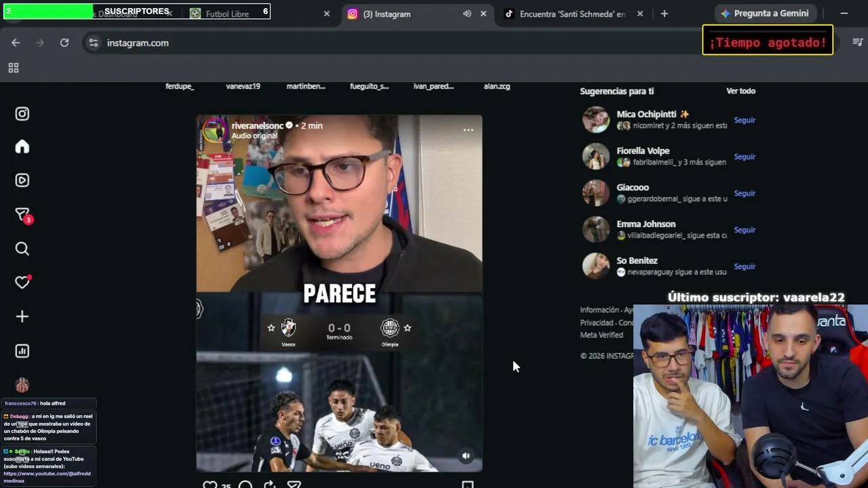Open the Mica Ochipintti name link

click(x=652, y=115)
